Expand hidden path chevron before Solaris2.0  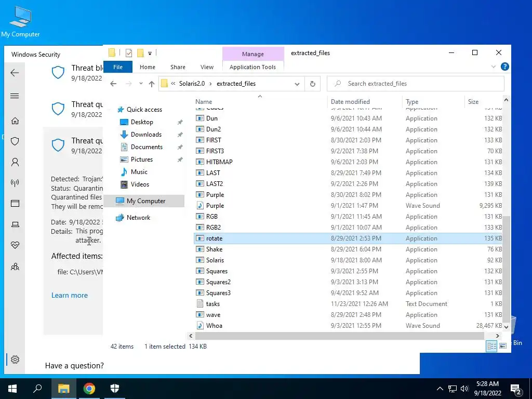tap(173, 84)
